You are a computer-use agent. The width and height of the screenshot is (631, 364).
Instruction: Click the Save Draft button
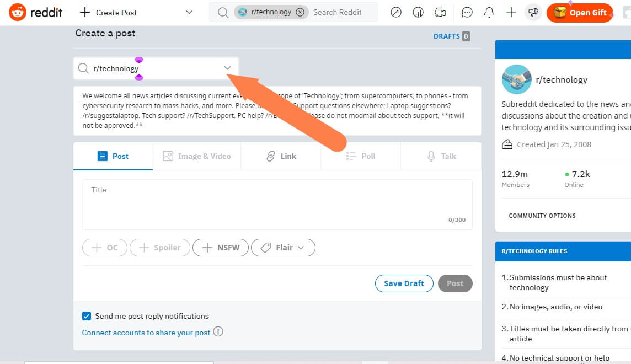(404, 283)
